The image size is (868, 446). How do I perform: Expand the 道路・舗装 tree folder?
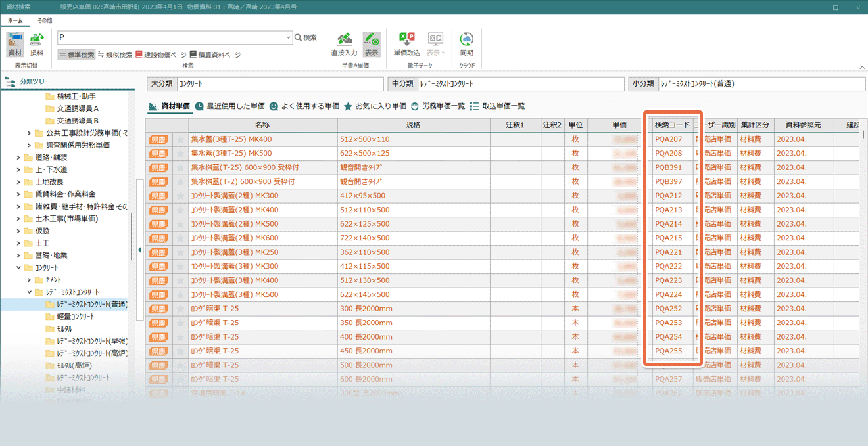18,158
